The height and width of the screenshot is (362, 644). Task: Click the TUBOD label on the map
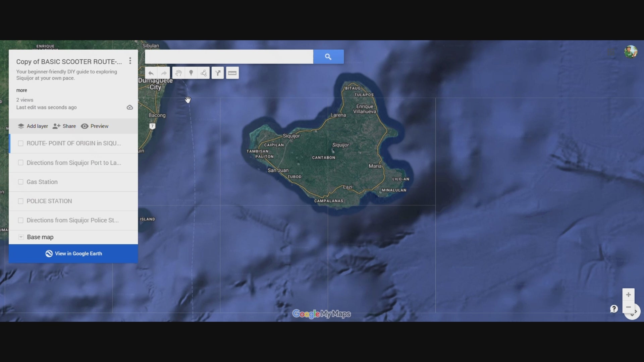[294, 177]
